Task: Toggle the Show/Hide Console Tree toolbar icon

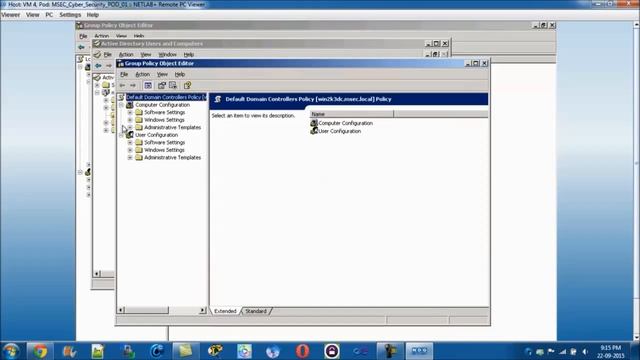Action: tap(148, 85)
